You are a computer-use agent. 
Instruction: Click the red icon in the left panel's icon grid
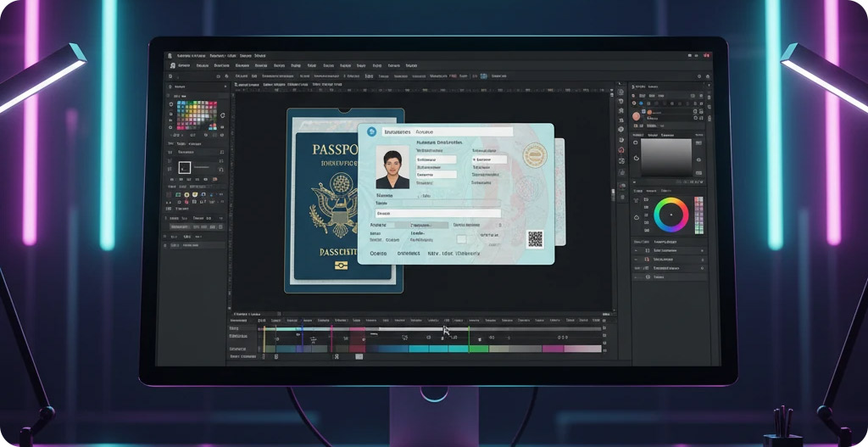186,202
